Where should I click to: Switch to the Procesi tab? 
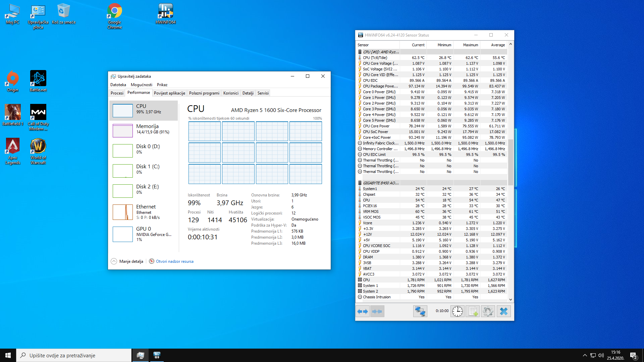(117, 93)
